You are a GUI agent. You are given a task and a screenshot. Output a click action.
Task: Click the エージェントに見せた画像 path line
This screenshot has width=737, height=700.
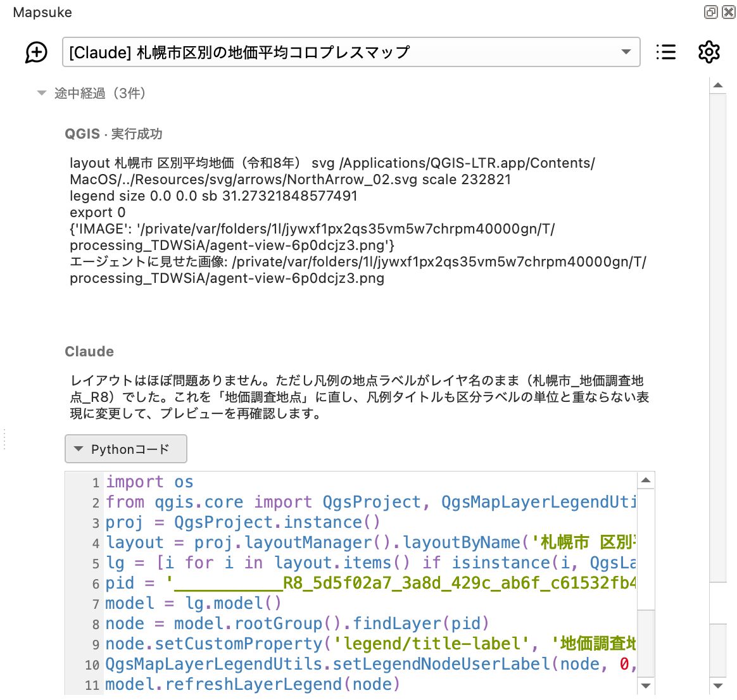(x=358, y=270)
